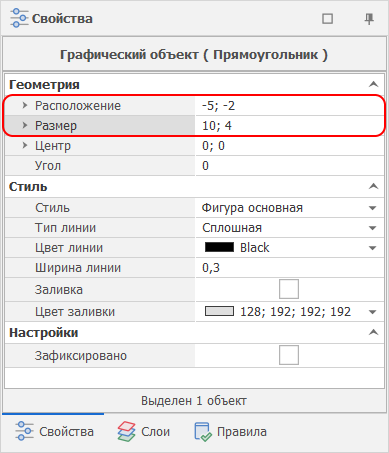The height and width of the screenshot is (453, 389).
Task: Switch to the Правила tab
Action: tap(230, 432)
